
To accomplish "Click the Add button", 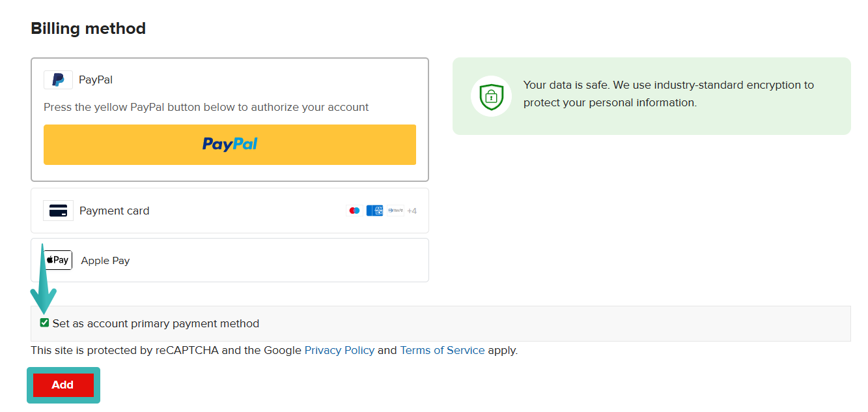I will [63, 385].
